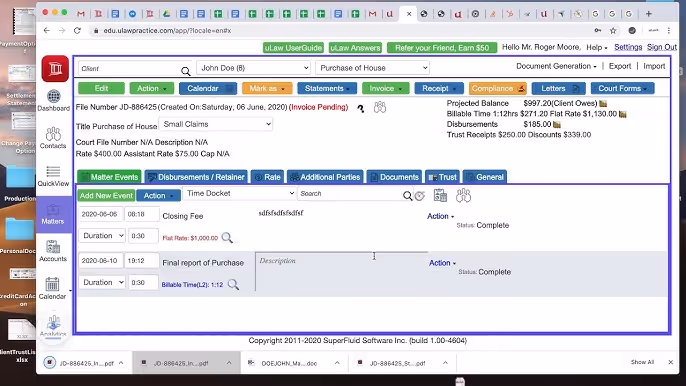Open the Time Docket type dropdown
The height and width of the screenshot is (386, 686).
(x=239, y=193)
